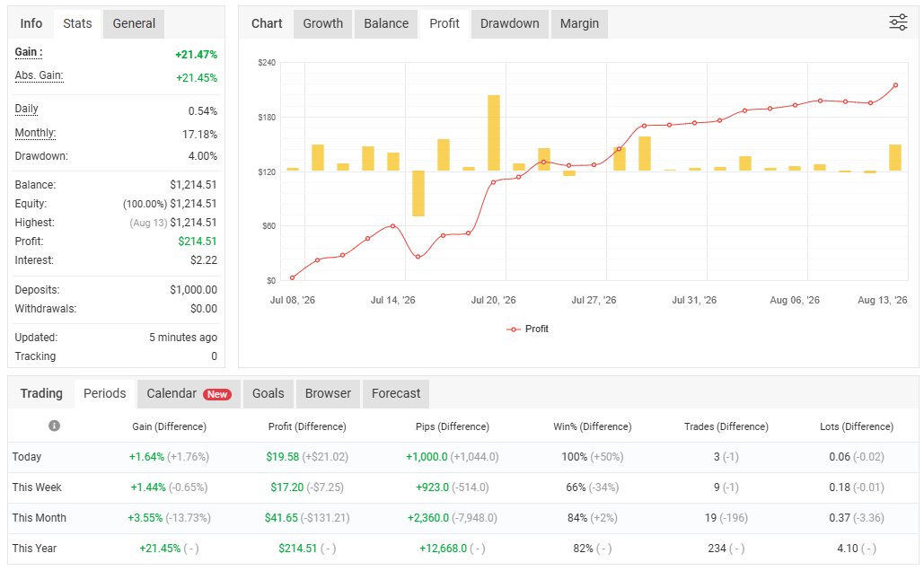Viewport: 924px width, 571px height.
Task: Open the Calendar tab
Action: click(189, 393)
